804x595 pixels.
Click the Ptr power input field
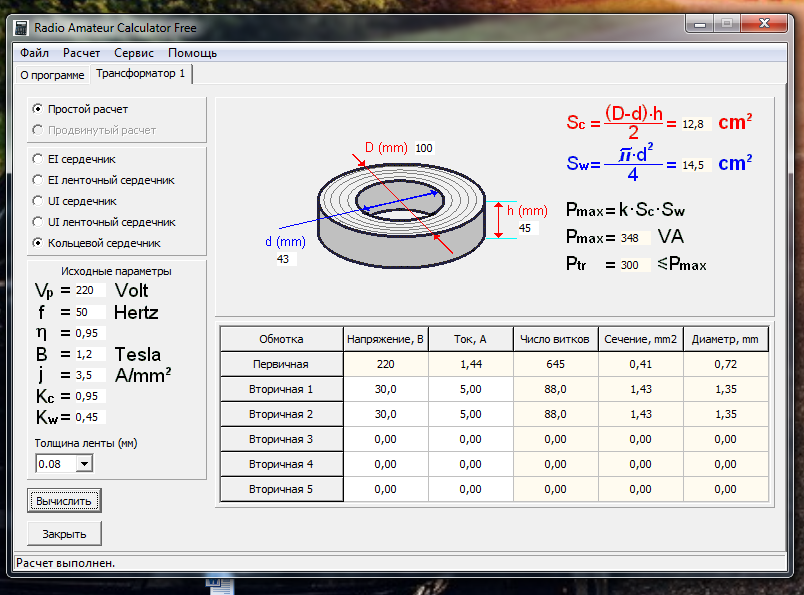coord(635,265)
